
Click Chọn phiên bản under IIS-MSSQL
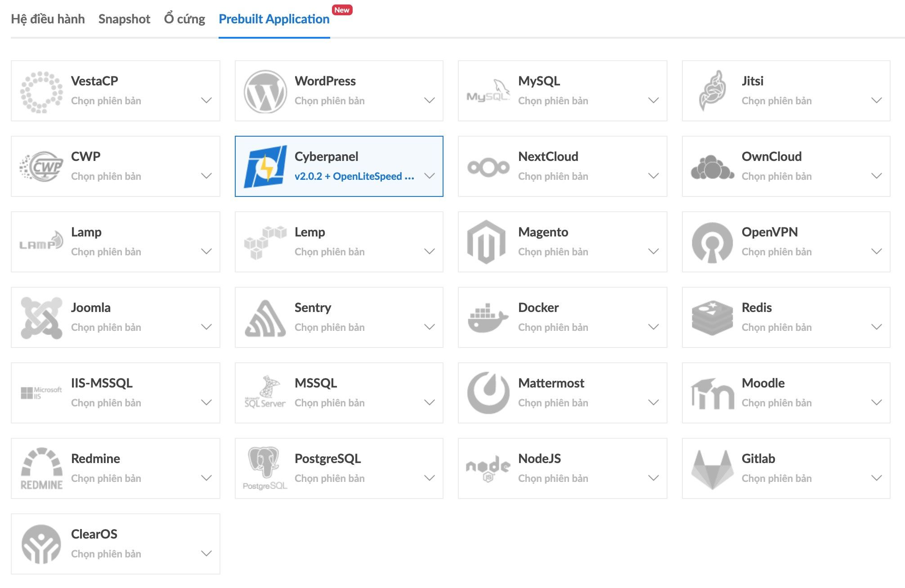coord(106,403)
